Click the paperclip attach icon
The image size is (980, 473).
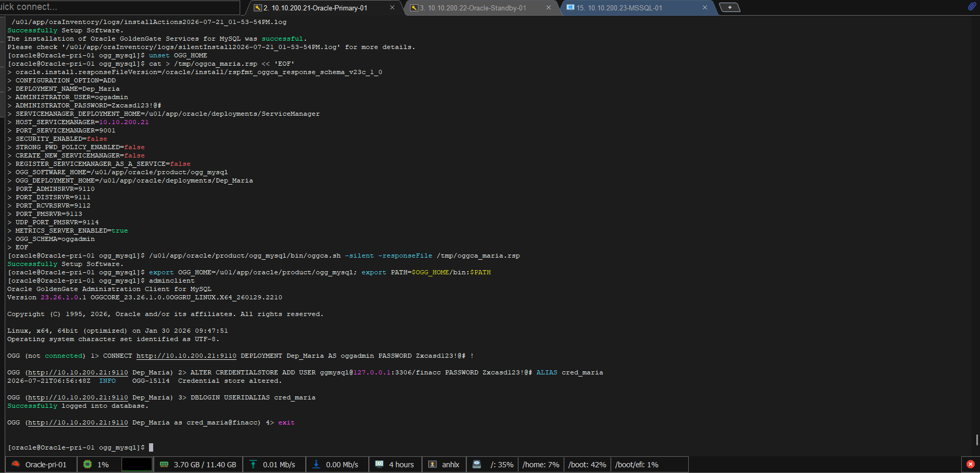972,7
